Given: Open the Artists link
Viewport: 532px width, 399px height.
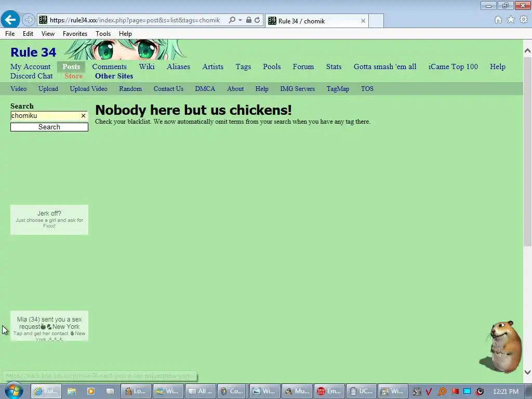Looking at the screenshot, I should (x=212, y=66).
